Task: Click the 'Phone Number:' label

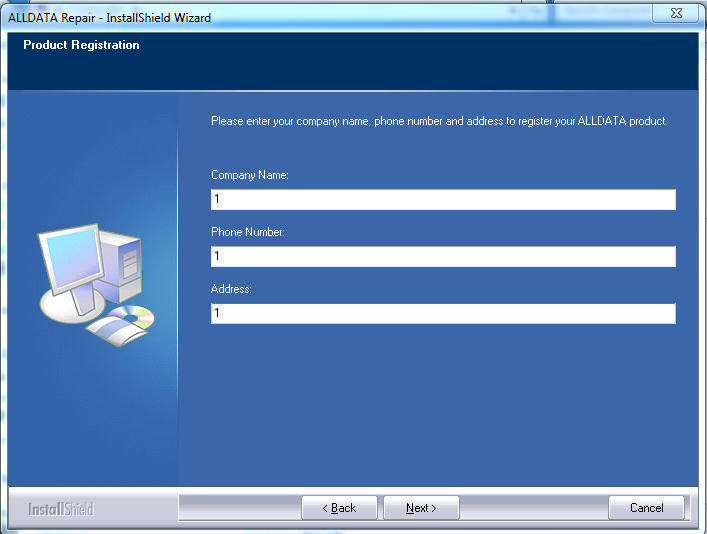Action: [248, 232]
